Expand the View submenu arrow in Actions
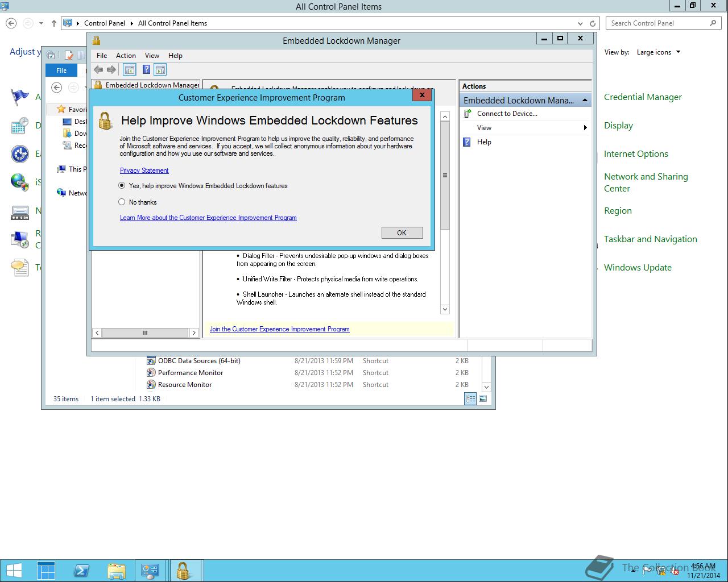Viewport: 728px width, 582px height. (585, 128)
